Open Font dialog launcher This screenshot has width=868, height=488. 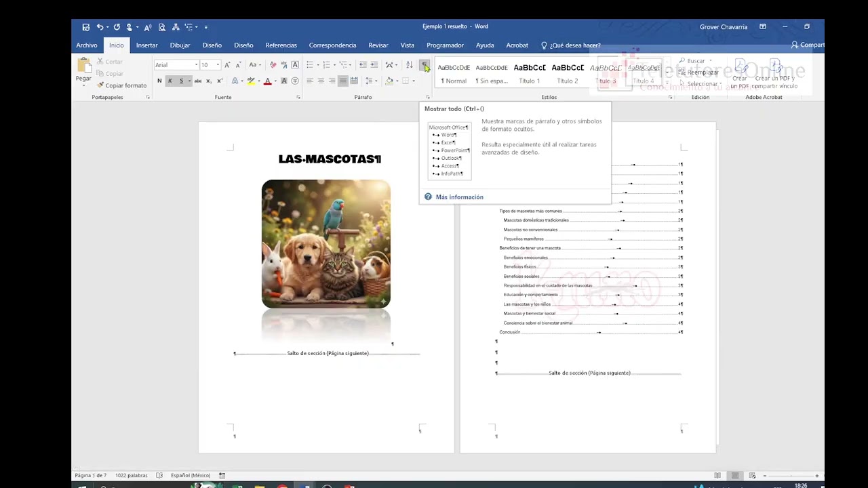298,98
